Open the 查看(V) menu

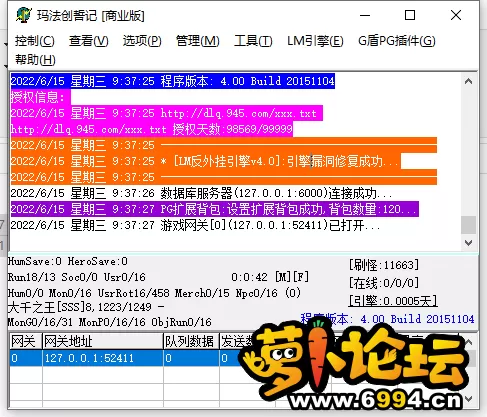click(x=89, y=41)
